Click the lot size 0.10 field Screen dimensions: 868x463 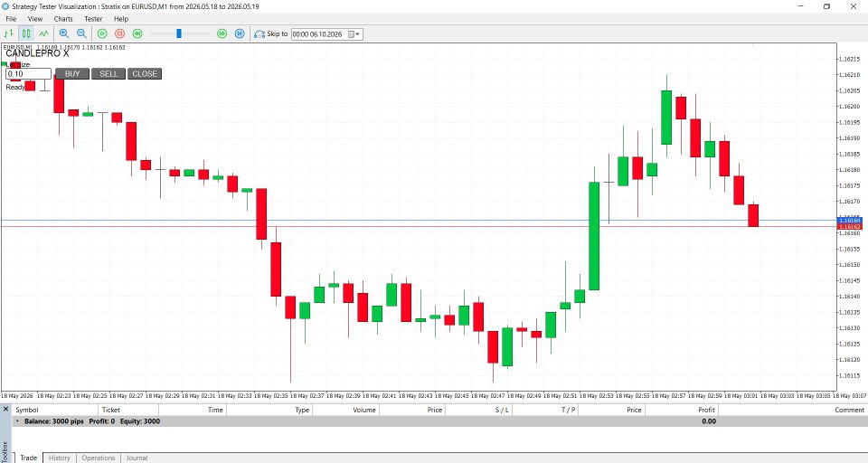28,73
